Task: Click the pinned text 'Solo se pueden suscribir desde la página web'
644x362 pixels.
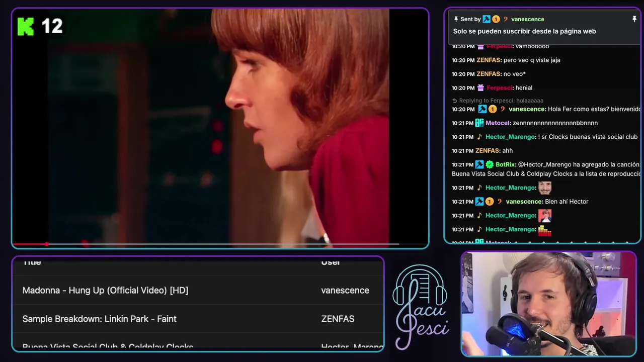Action: click(x=524, y=31)
